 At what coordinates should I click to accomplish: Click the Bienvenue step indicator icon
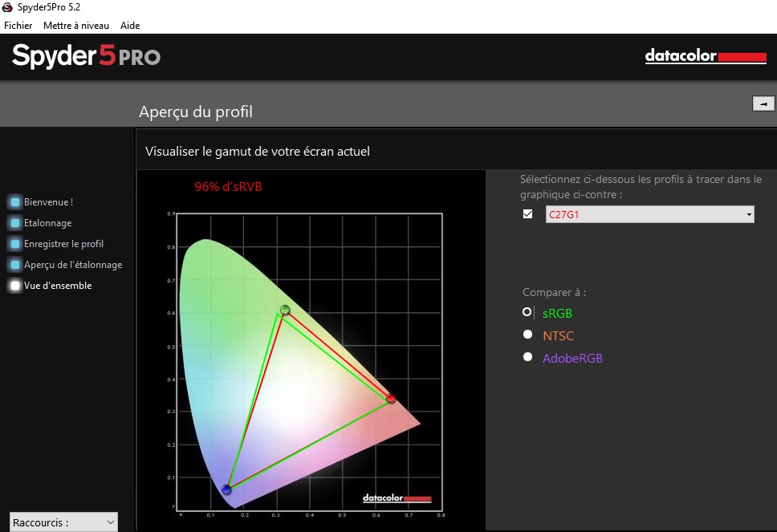coord(15,202)
